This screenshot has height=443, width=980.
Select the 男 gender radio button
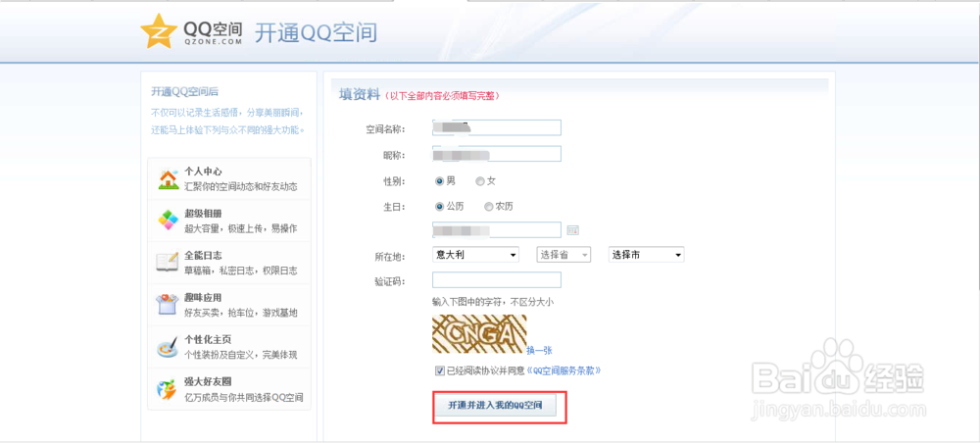tap(439, 181)
